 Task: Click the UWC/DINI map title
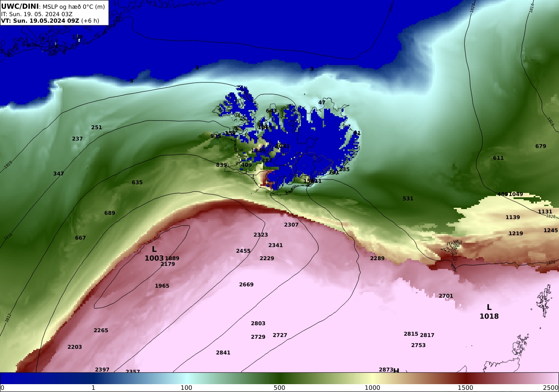(20, 7)
